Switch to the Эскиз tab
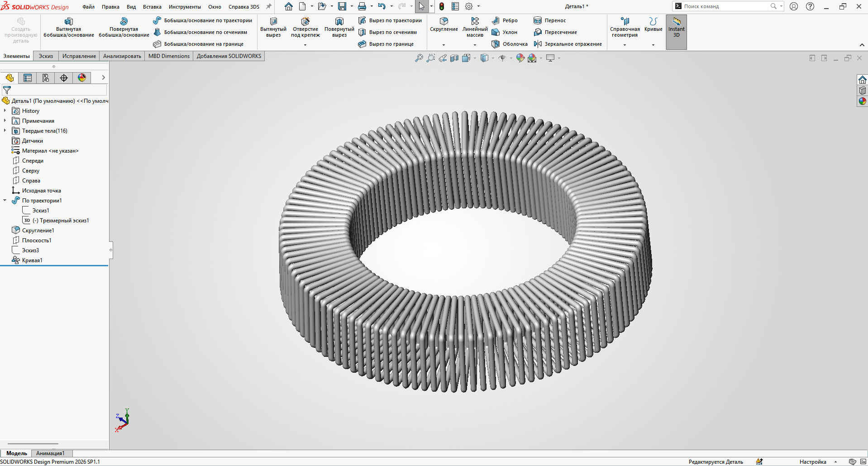 (x=46, y=56)
